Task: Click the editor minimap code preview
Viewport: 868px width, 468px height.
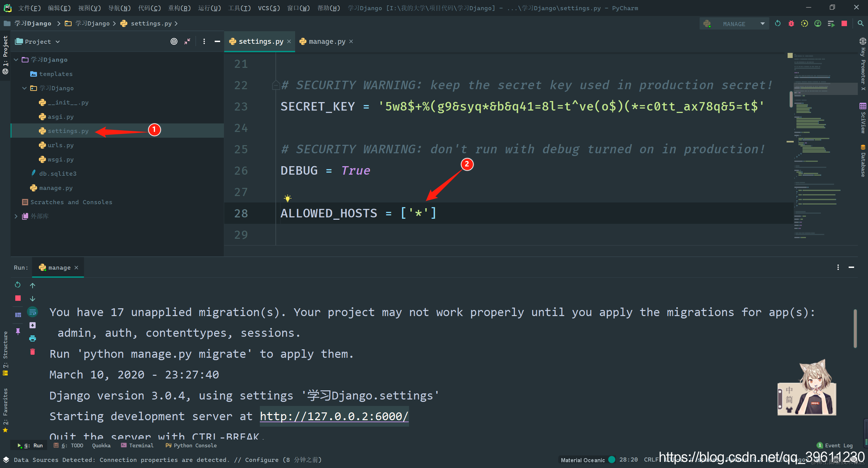Action: click(x=825, y=146)
